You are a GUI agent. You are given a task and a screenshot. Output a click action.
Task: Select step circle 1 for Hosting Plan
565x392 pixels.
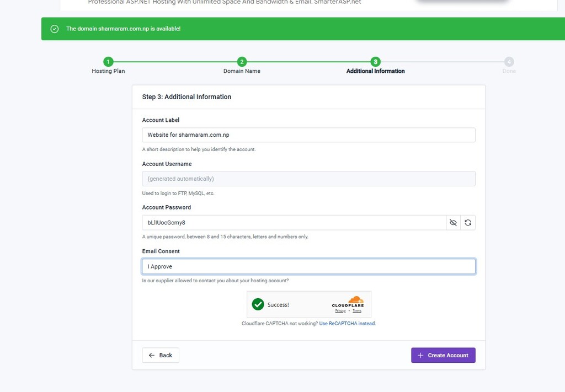click(108, 61)
